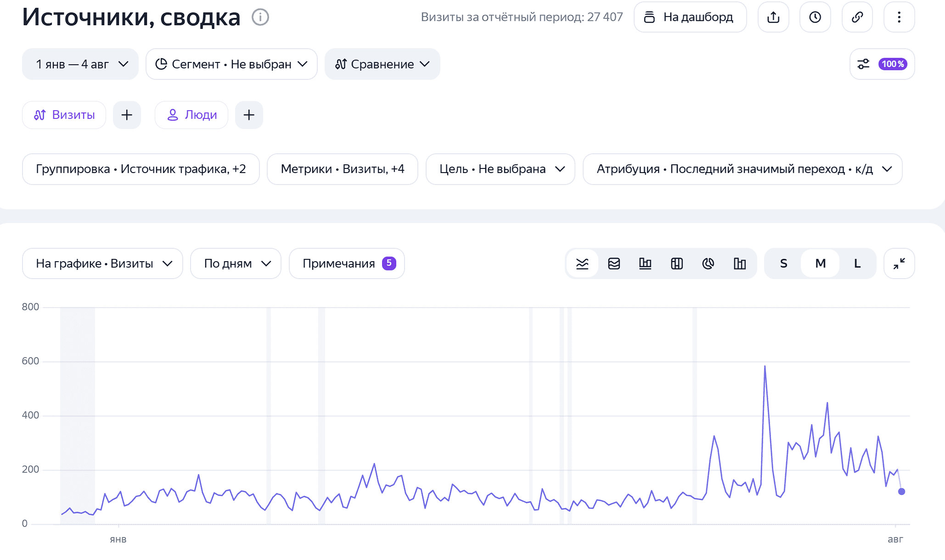Click plus button next to Люди
The height and width of the screenshot is (560, 945).
(x=249, y=115)
